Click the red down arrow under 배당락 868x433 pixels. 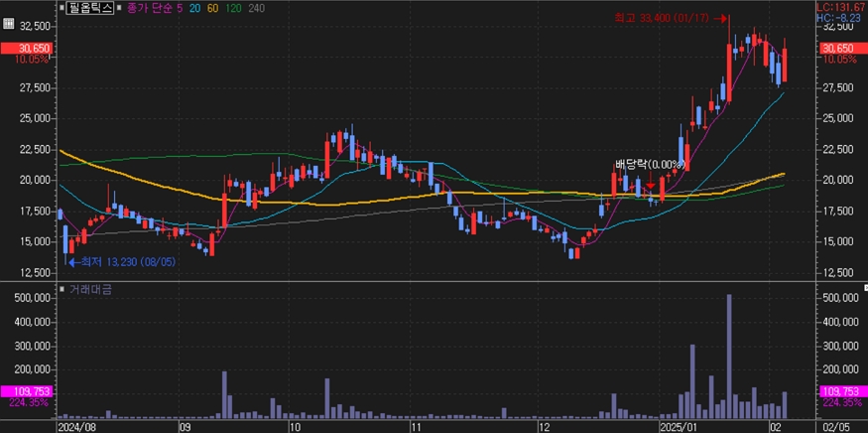(650, 183)
